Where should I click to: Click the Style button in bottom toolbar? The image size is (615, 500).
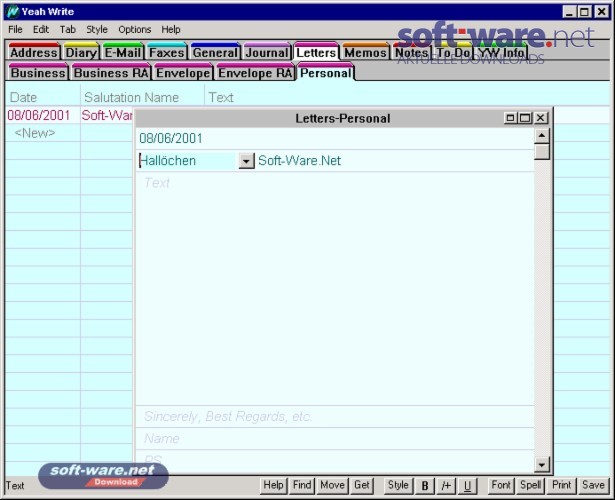pos(398,485)
